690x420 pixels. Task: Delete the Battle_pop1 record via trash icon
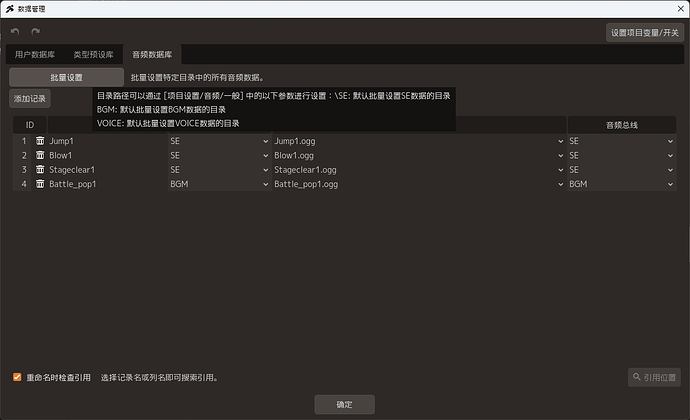tap(40, 184)
